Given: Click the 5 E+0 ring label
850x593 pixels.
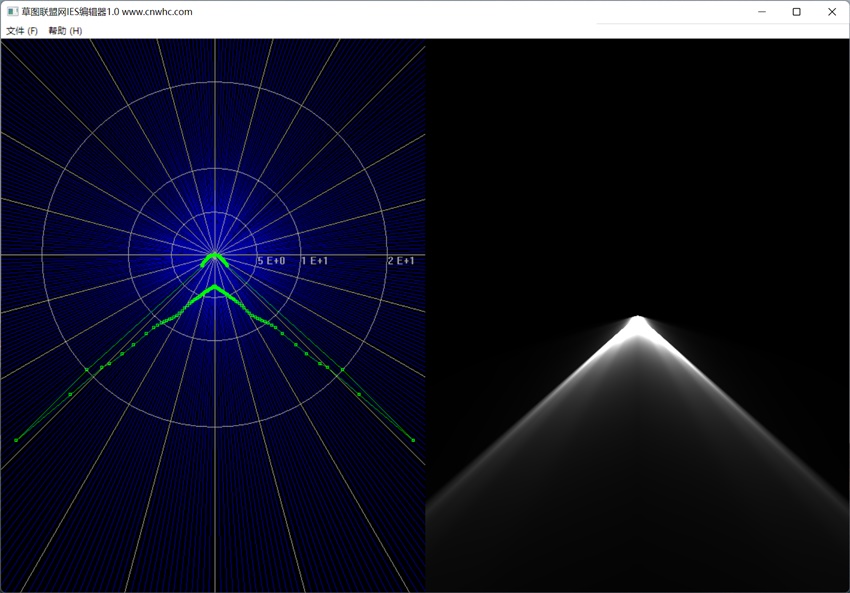Looking at the screenshot, I should coord(271,261).
